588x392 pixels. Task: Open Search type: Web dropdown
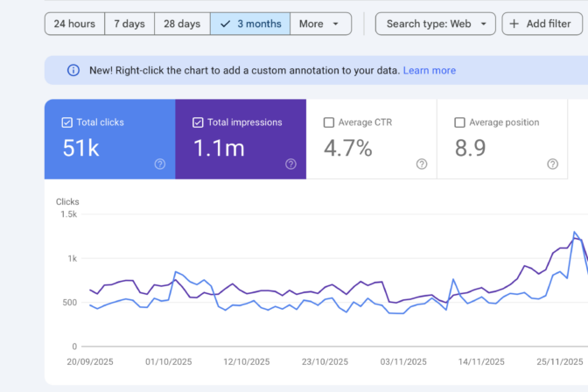point(436,24)
